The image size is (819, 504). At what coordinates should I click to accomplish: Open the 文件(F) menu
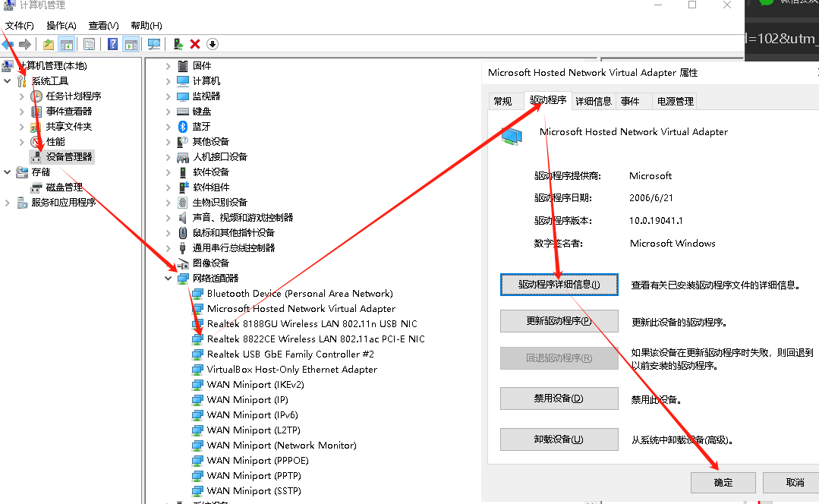click(x=19, y=26)
